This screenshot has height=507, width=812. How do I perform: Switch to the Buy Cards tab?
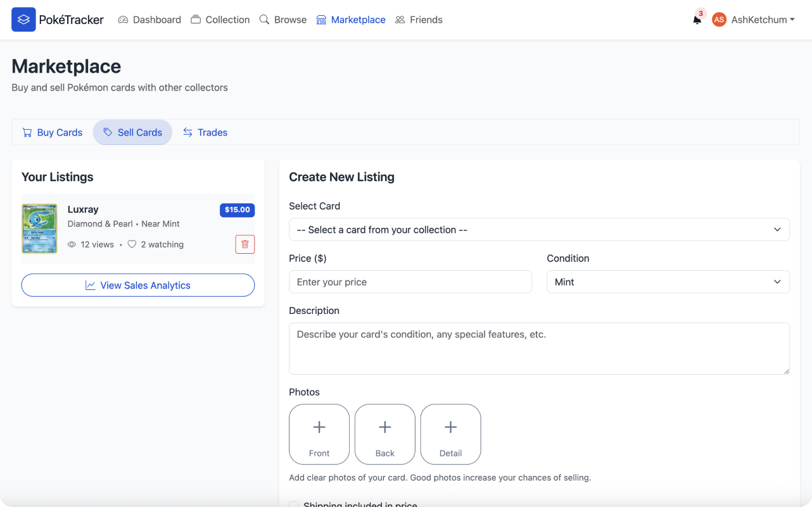pyautogui.click(x=53, y=132)
